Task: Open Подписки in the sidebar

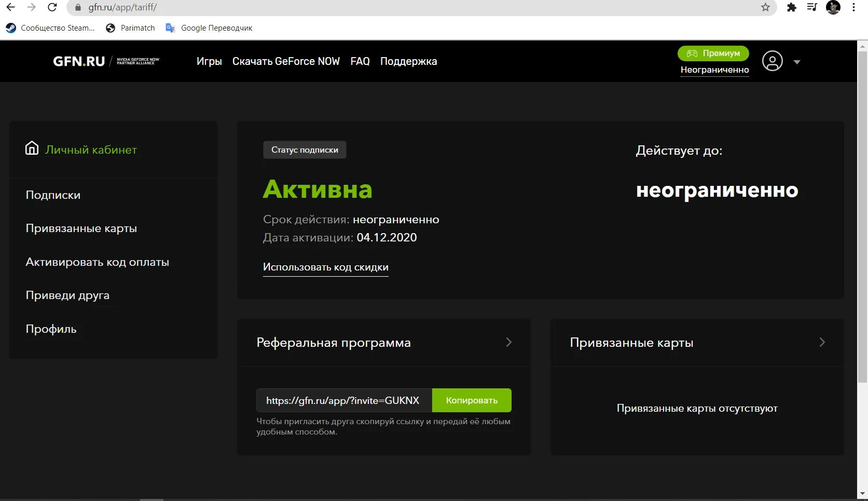Action: point(53,195)
